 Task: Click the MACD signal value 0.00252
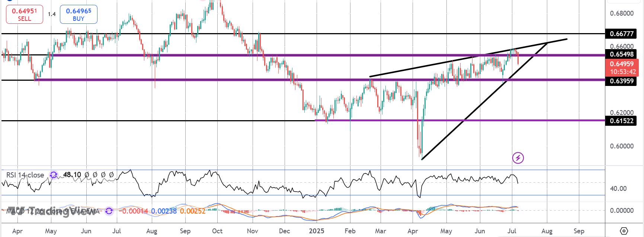coord(192,211)
